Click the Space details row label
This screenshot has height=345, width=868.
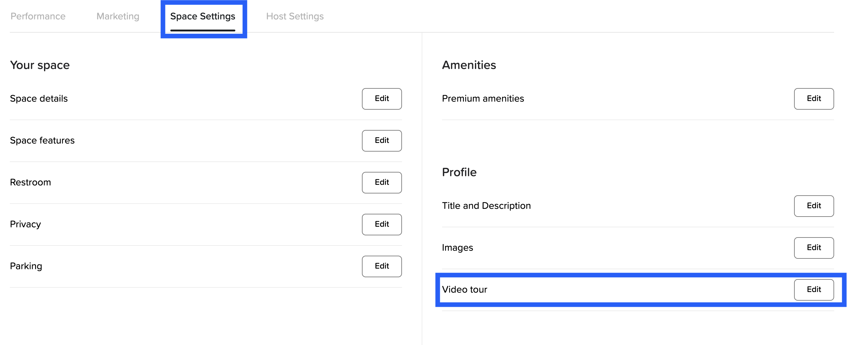click(x=39, y=99)
